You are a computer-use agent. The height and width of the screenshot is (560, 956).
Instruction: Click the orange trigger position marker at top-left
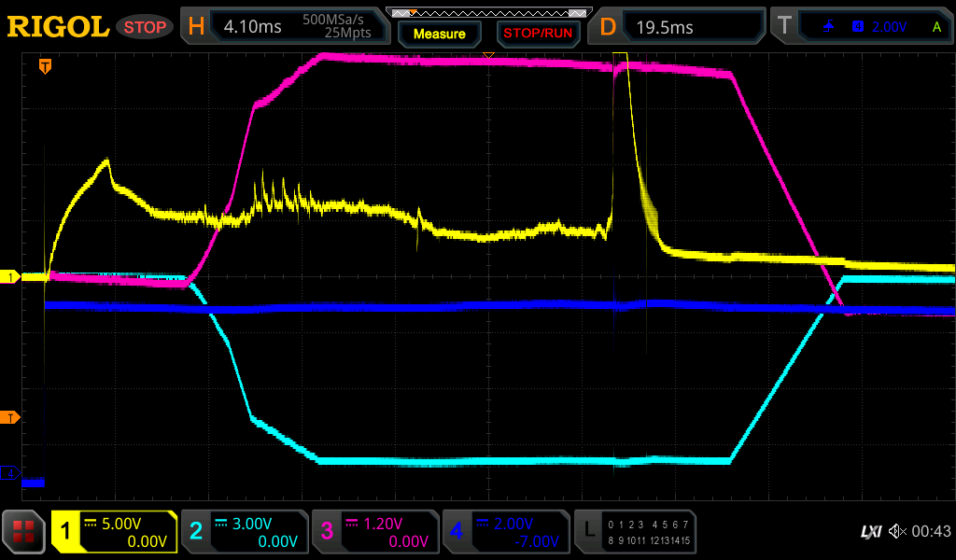[x=45, y=66]
